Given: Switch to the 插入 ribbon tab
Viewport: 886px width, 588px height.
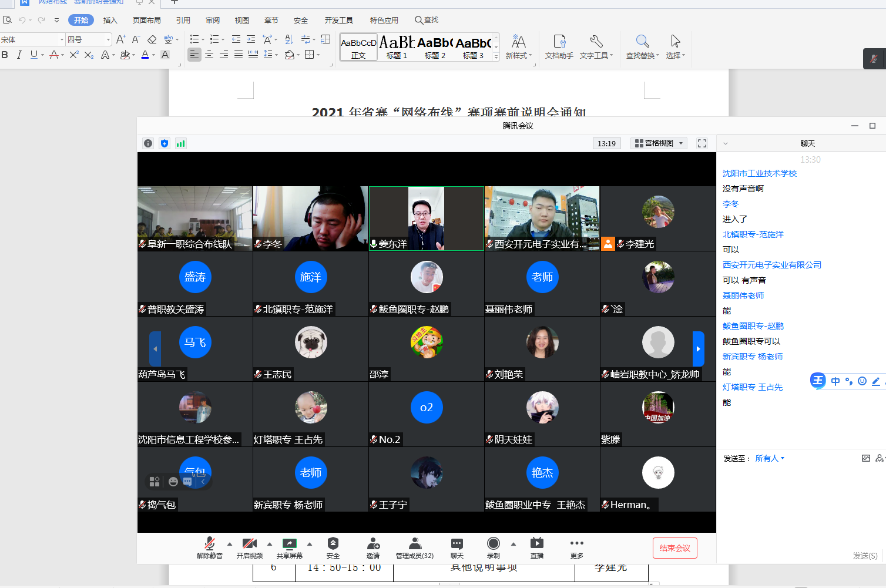Looking at the screenshot, I should point(110,20).
